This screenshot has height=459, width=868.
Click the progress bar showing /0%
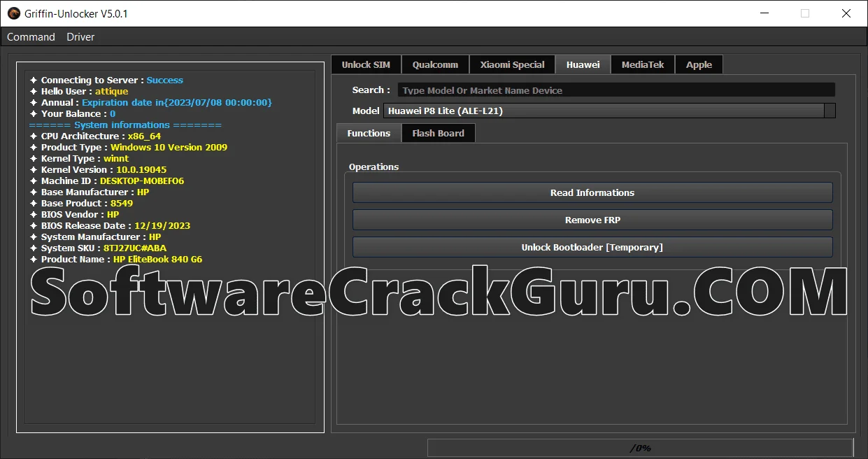coord(640,448)
